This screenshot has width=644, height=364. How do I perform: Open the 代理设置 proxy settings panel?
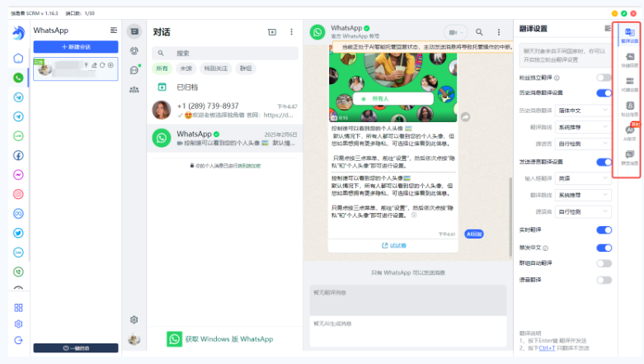pyautogui.click(x=629, y=84)
